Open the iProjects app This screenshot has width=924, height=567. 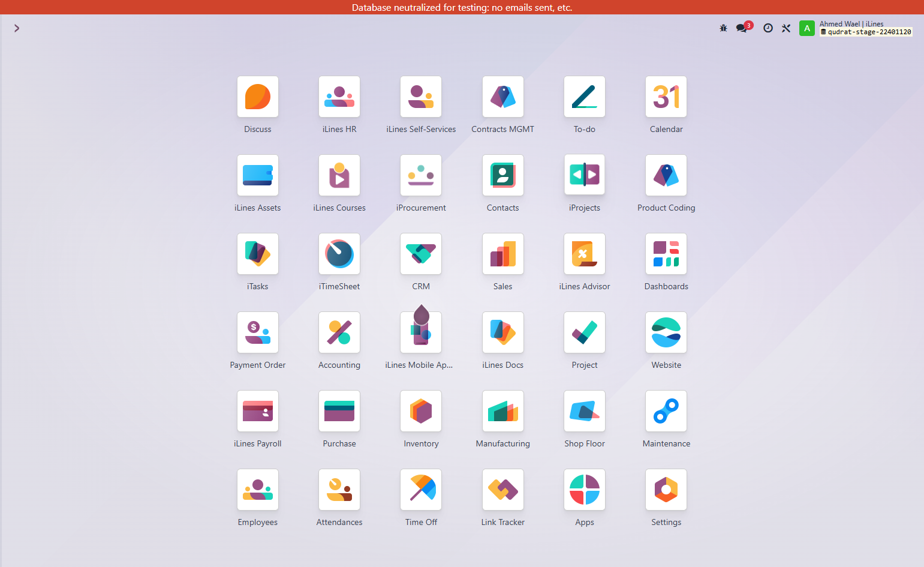click(x=585, y=175)
